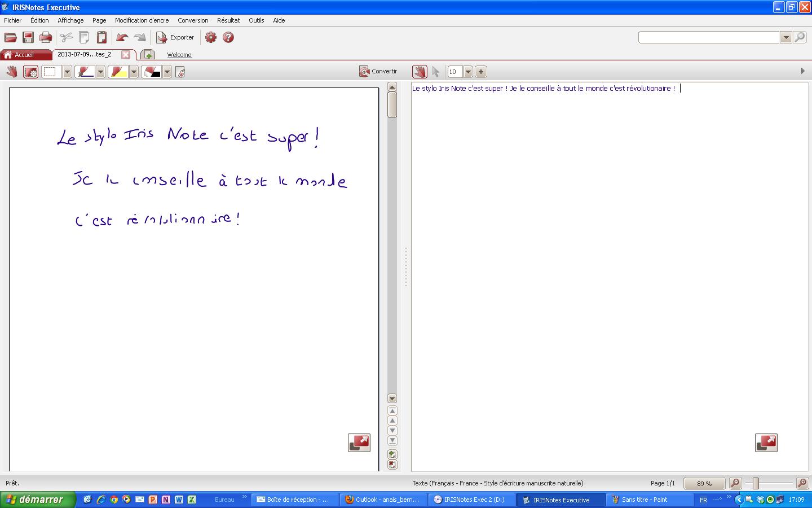Viewport: 812px width, 508px height.
Task: Delete page with the red X page icon
Action: click(392, 465)
